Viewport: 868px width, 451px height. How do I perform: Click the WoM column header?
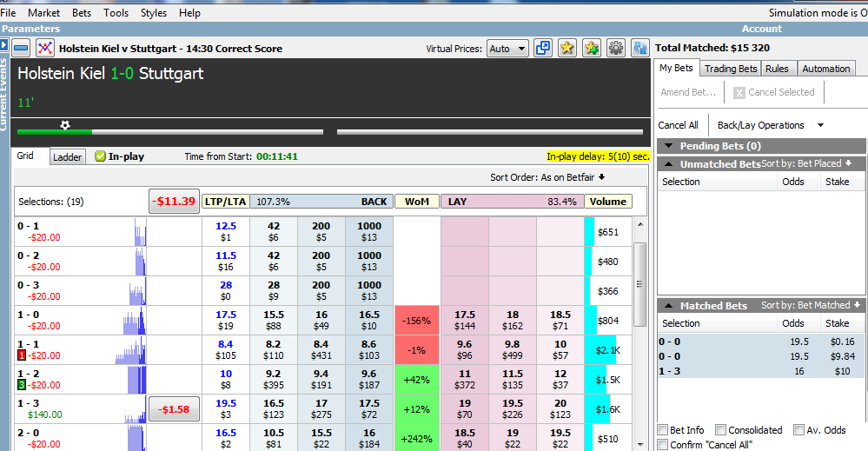click(417, 202)
